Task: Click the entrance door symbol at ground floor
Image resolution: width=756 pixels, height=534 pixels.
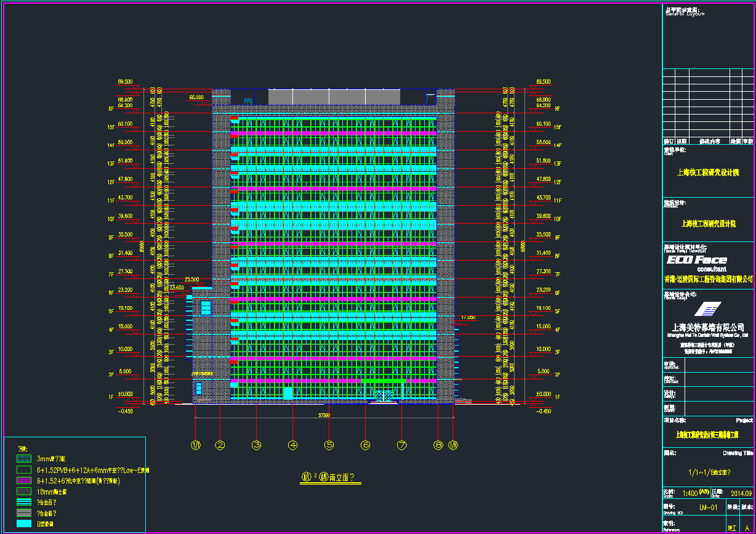Action: [384, 396]
